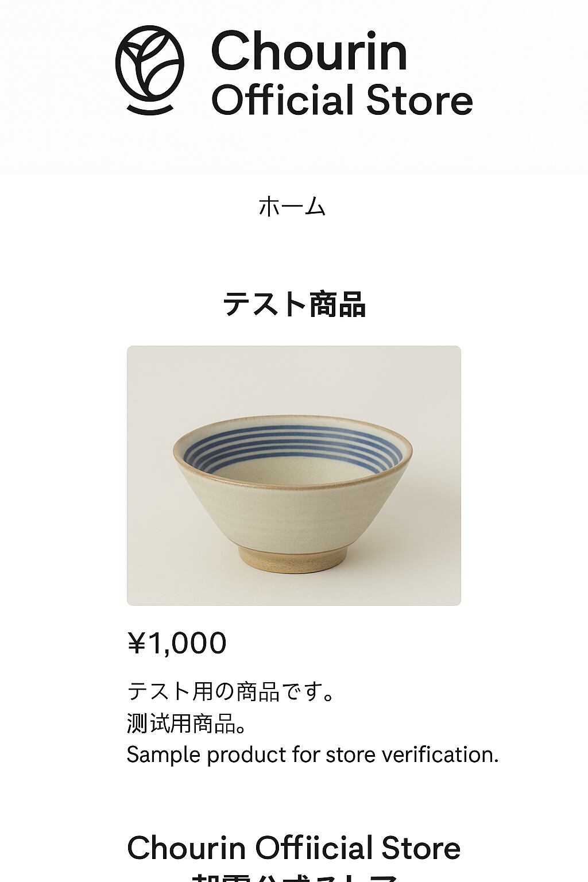Click "Sample product for store verification." text
This screenshot has height=882, width=588.
312,755
